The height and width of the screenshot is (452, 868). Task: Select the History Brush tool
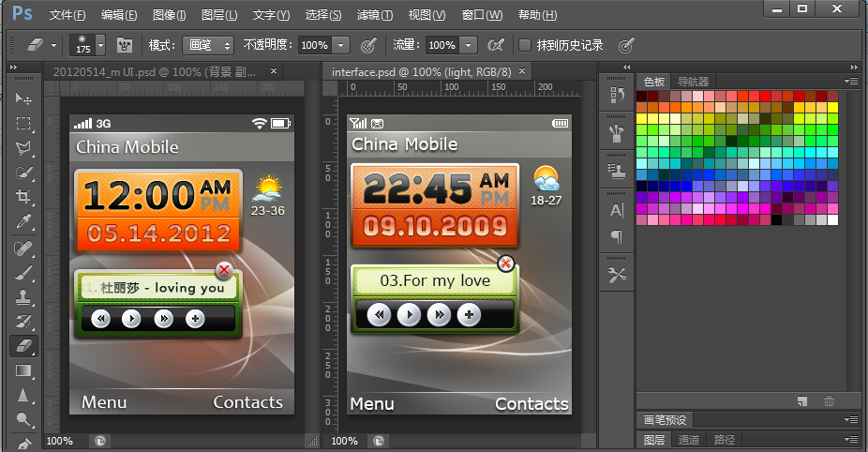[23, 322]
